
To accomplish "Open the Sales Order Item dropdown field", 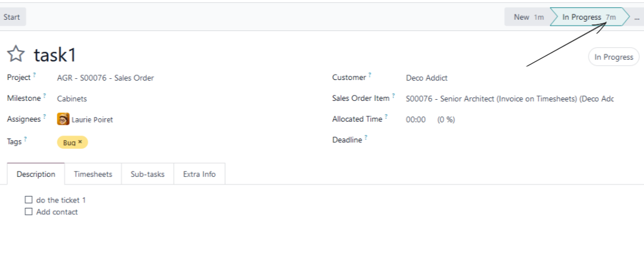I will coord(509,99).
